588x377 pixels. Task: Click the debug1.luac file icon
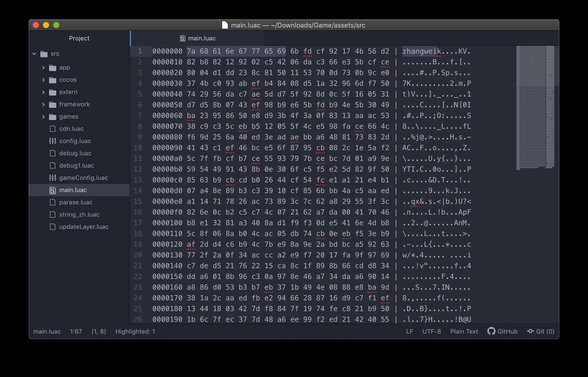[53, 166]
